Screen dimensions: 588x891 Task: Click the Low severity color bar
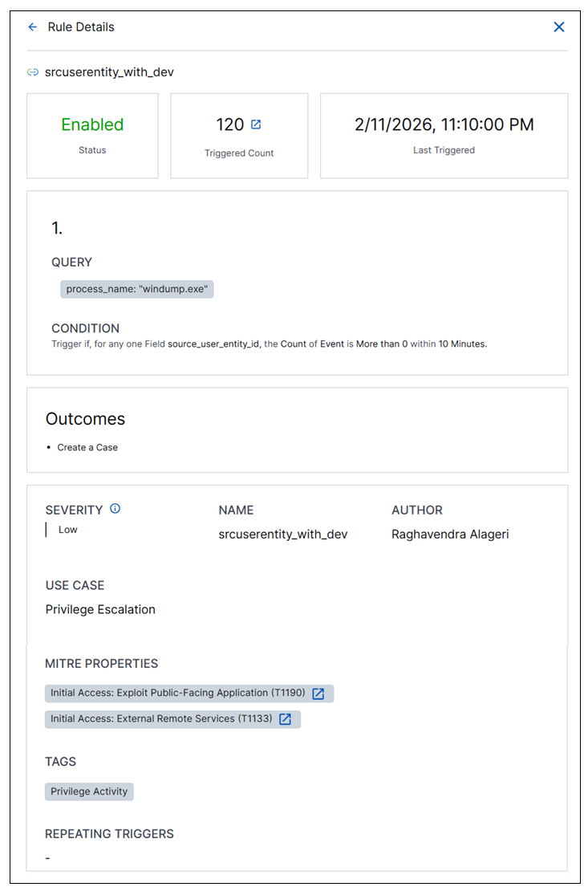[x=47, y=530]
